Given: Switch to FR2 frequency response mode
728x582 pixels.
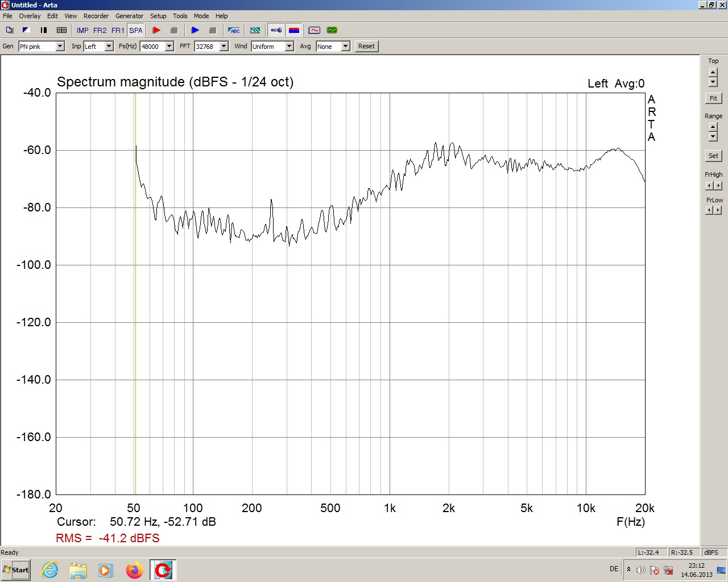Looking at the screenshot, I should coord(100,30).
